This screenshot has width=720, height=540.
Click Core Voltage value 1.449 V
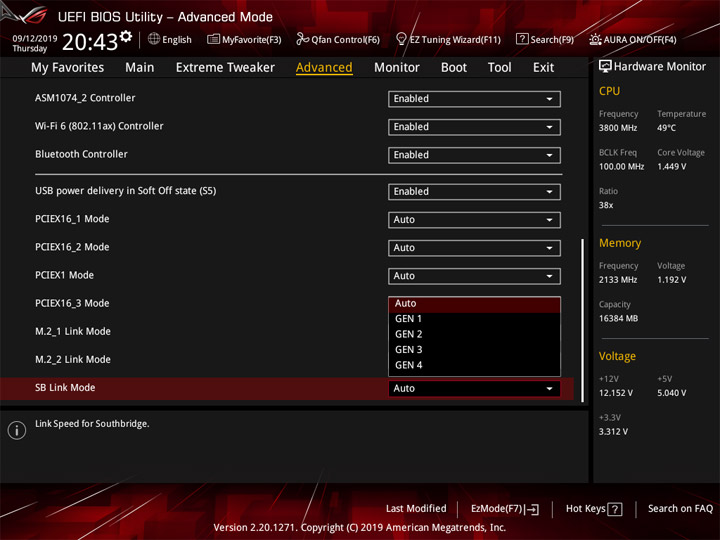(x=671, y=167)
